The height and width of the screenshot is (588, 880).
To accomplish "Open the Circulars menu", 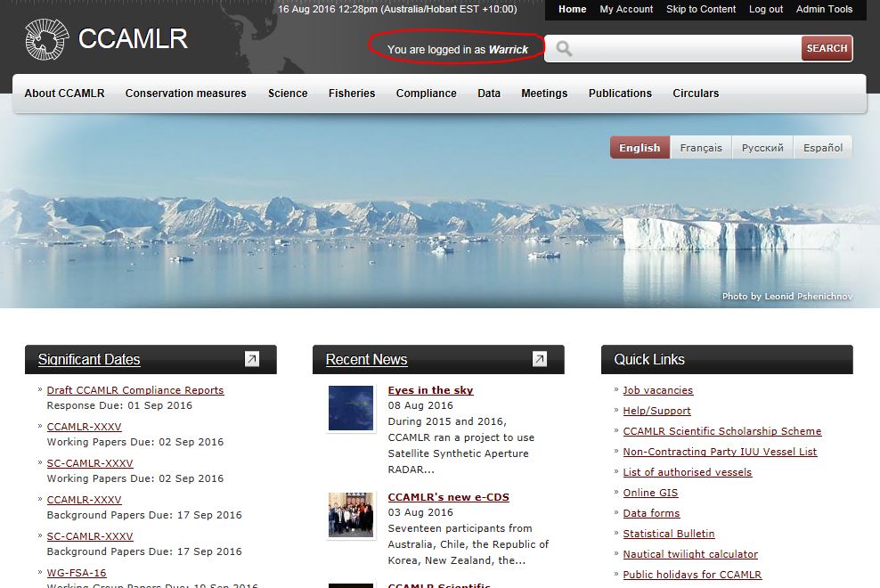I will pyautogui.click(x=696, y=94).
